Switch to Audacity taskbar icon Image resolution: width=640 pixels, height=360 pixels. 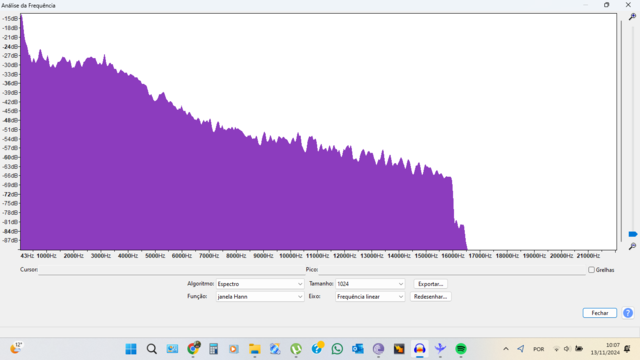[x=420, y=349]
